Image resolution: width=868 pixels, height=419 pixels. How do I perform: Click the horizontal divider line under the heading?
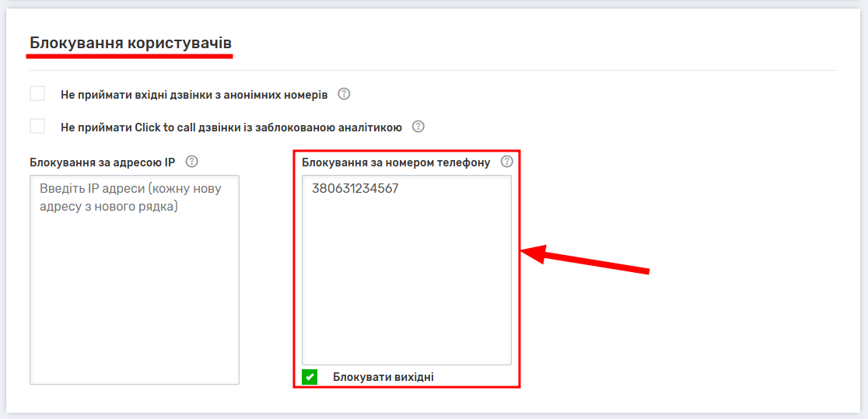[x=544, y=70]
